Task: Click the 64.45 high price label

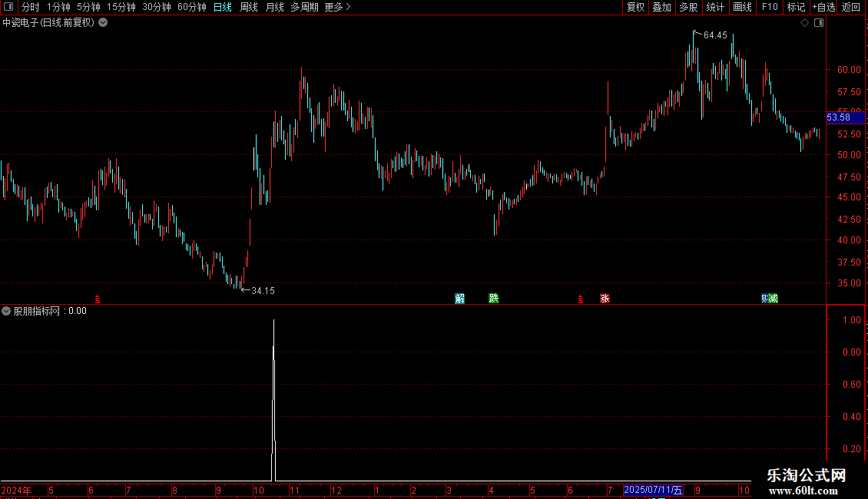Action: [x=715, y=35]
